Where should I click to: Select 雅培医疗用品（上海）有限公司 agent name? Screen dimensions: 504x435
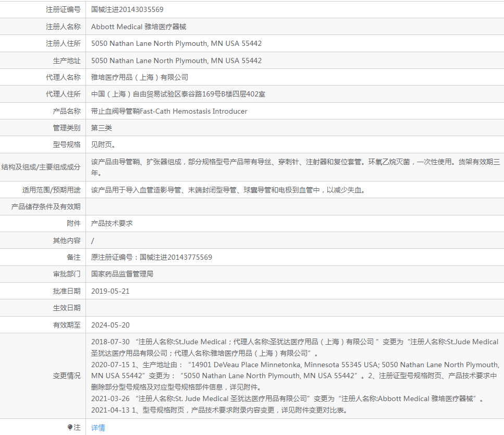pos(140,77)
